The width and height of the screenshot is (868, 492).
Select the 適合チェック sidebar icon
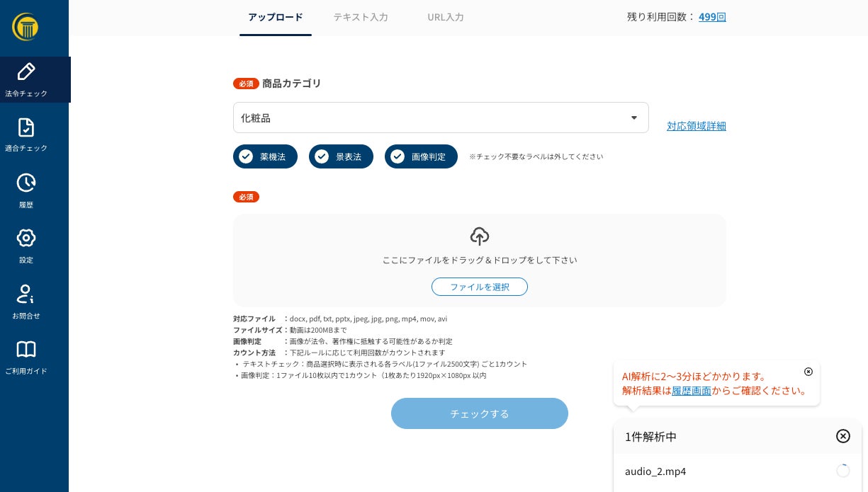tap(26, 135)
